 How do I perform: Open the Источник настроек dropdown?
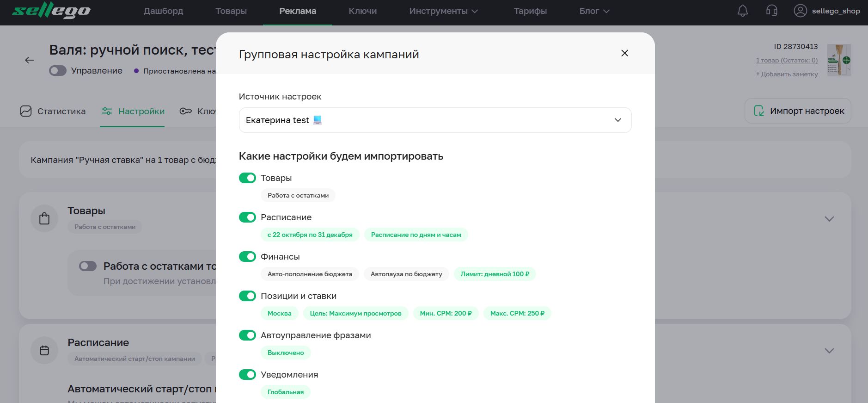click(435, 120)
